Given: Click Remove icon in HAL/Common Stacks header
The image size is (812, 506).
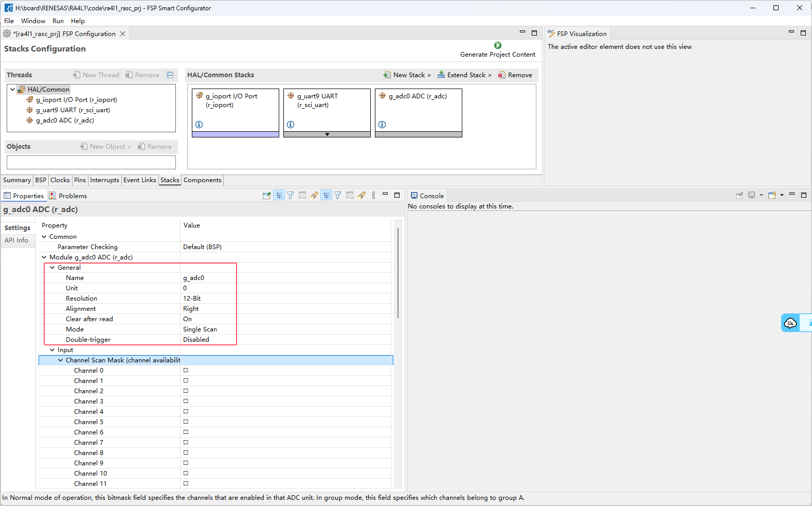Looking at the screenshot, I should coord(501,75).
